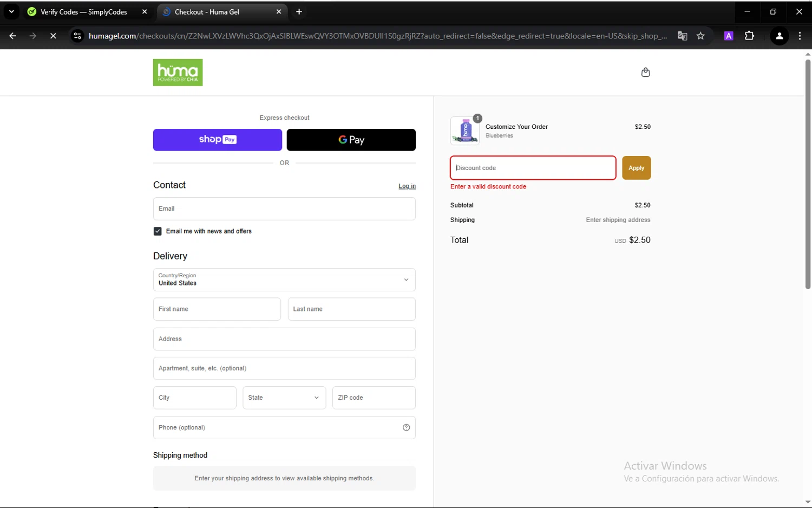The image size is (812, 508).
Task: Click the Discount code field
Action: pyautogui.click(x=533, y=168)
